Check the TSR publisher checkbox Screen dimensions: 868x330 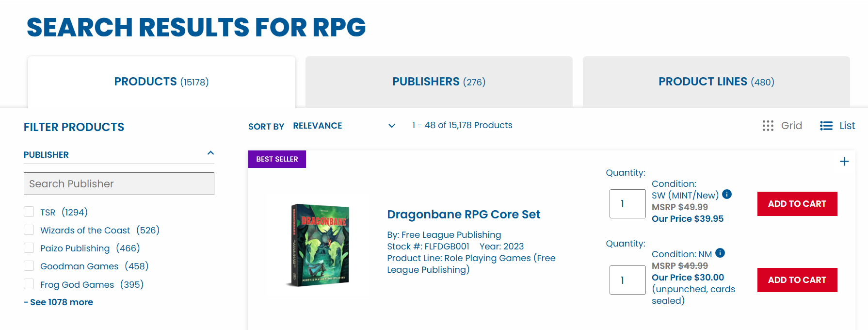point(29,212)
